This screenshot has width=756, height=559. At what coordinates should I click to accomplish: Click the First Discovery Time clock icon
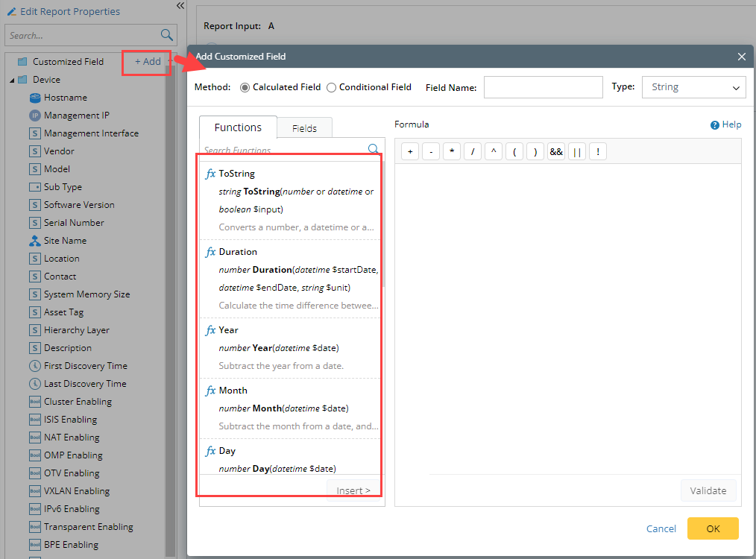(35, 366)
